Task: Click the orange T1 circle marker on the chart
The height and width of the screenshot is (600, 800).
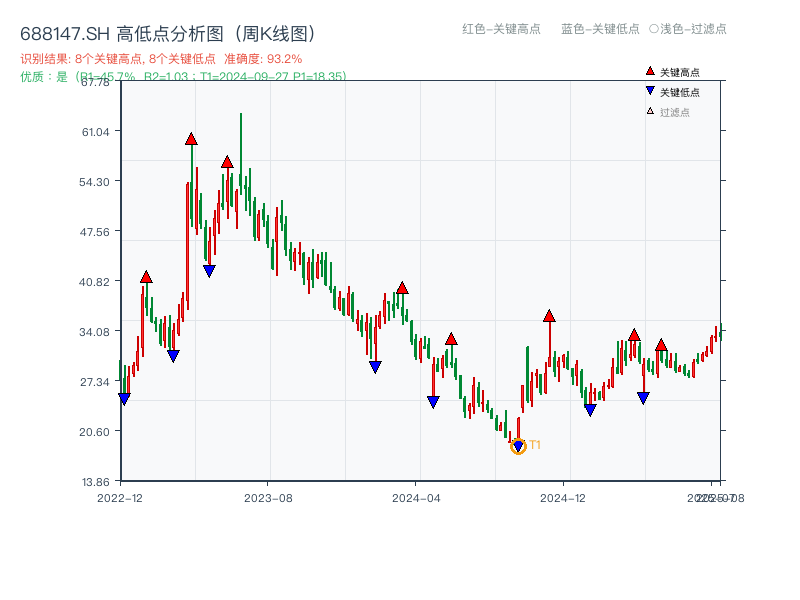Action: click(x=520, y=448)
